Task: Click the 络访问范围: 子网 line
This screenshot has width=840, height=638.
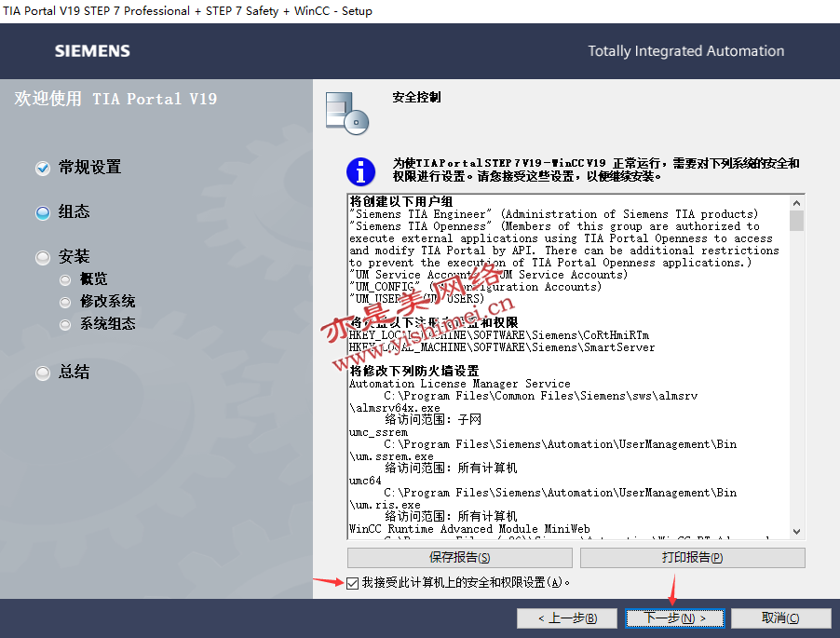Action: click(433, 419)
